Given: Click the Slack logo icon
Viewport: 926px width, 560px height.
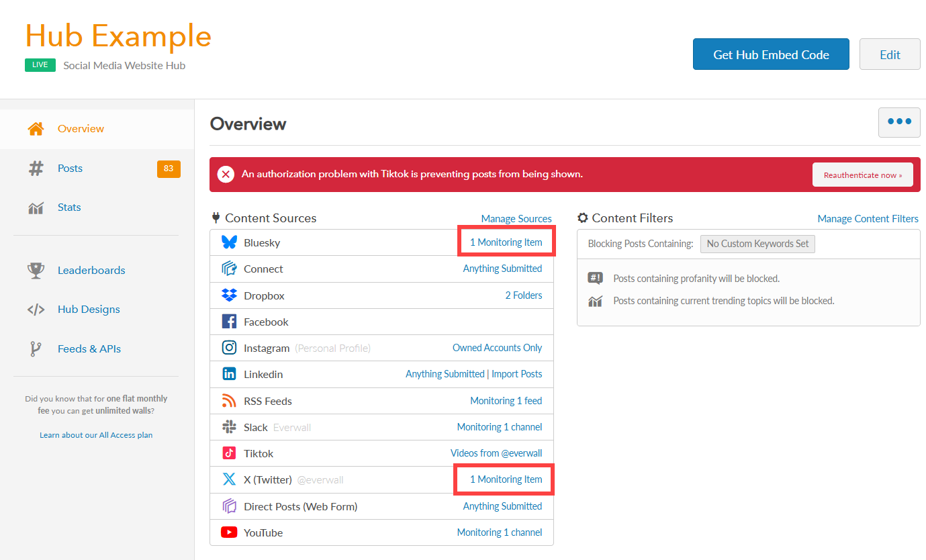Looking at the screenshot, I should tap(229, 427).
